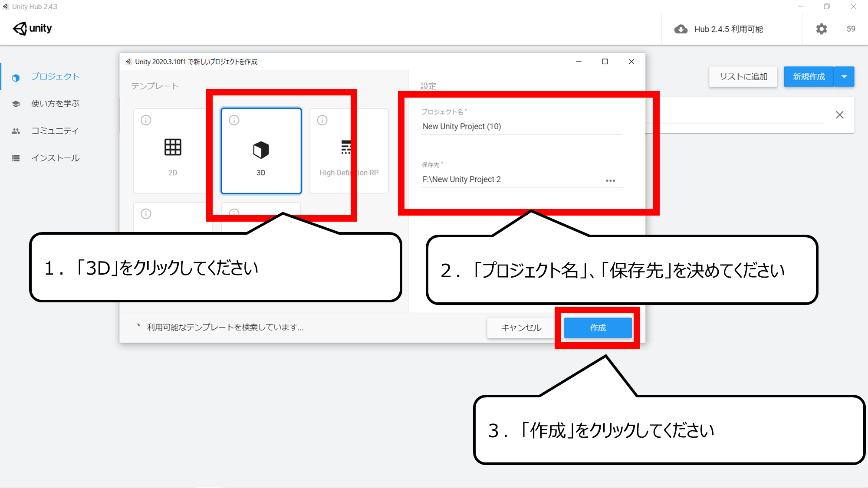Maximize the new project dialog window
This screenshot has width=868, height=488.
[x=605, y=62]
